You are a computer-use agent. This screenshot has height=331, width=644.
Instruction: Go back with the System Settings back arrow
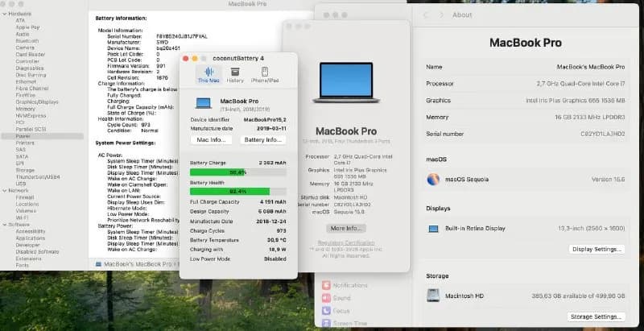pyautogui.click(x=426, y=14)
